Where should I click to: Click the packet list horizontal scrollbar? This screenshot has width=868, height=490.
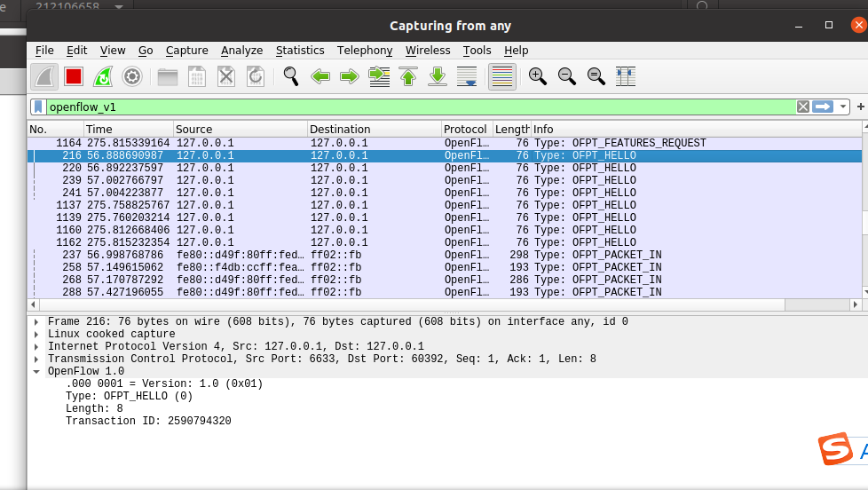tap(408, 304)
